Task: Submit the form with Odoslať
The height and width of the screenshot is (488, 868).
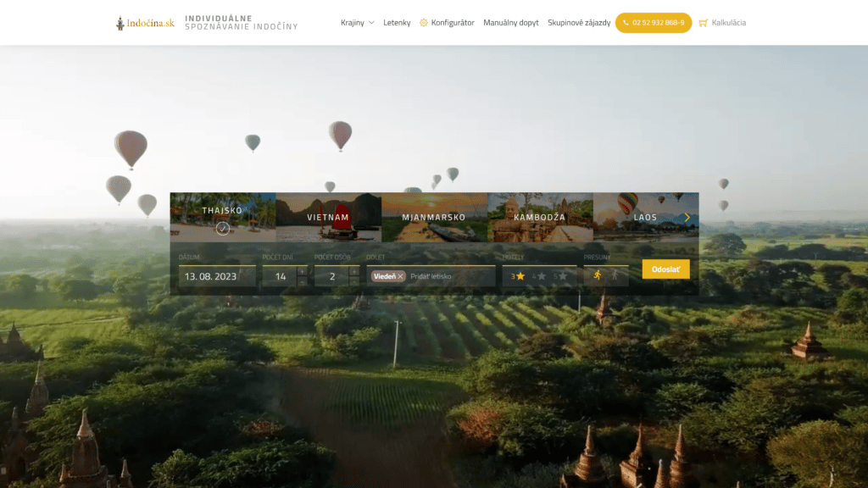Action: [666, 269]
